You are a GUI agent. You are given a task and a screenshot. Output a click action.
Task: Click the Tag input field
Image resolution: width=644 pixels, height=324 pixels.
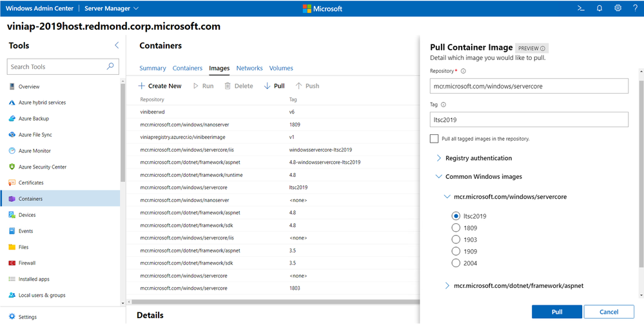point(529,119)
